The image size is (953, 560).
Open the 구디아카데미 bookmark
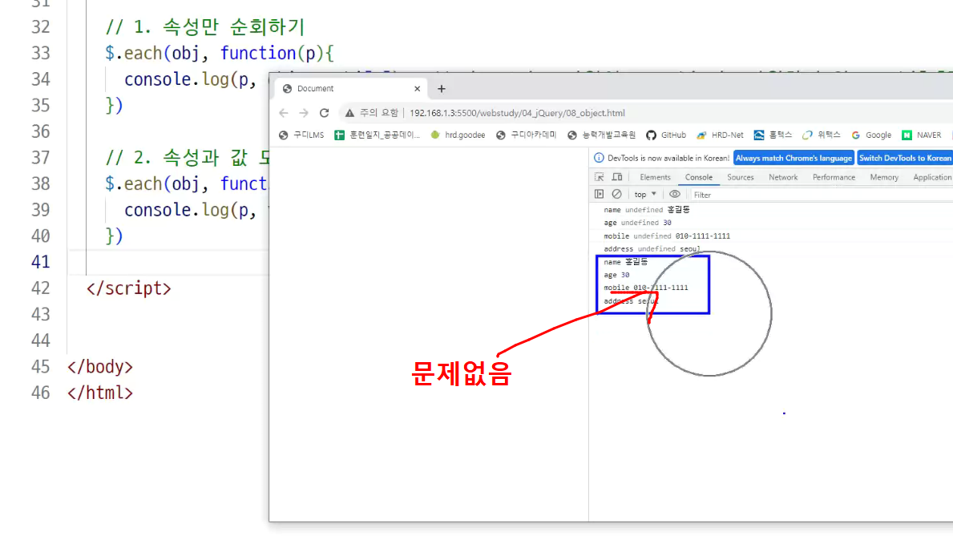click(x=527, y=135)
